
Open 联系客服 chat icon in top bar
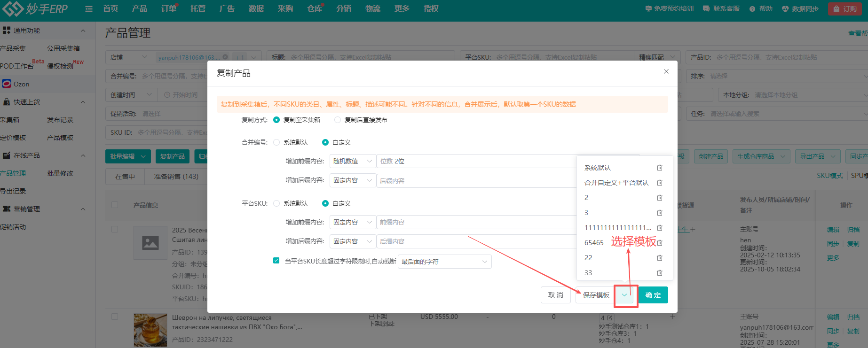point(706,9)
